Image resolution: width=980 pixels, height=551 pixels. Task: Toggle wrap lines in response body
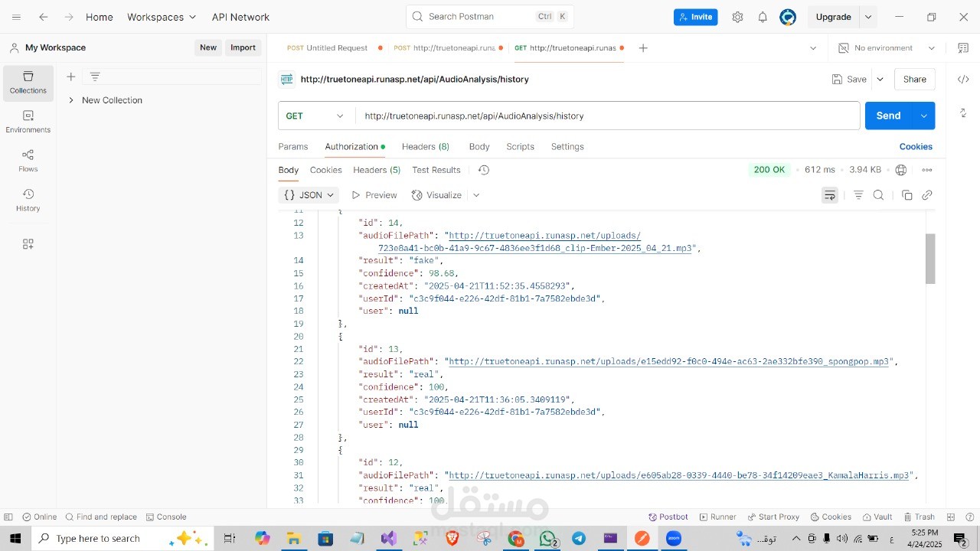pyautogui.click(x=830, y=195)
